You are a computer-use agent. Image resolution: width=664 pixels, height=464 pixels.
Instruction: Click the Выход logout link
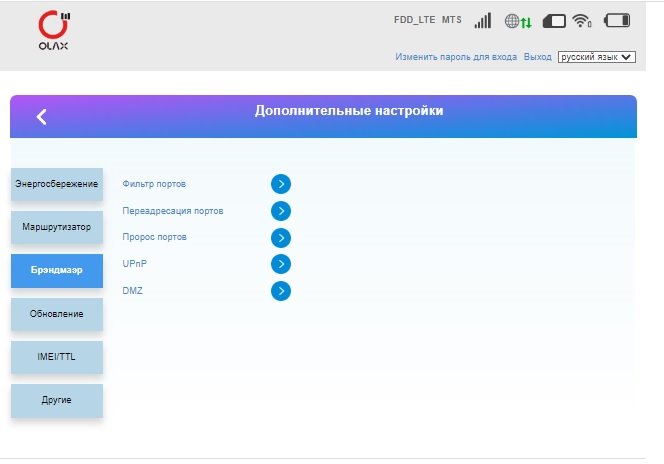pos(537,57)
